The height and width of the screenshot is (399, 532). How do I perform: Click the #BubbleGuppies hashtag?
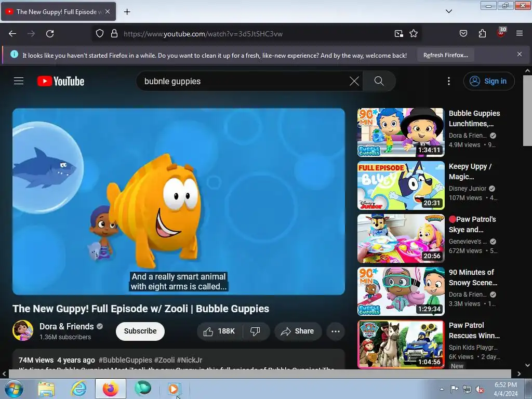pyautogui.click(x=125, y=360)
